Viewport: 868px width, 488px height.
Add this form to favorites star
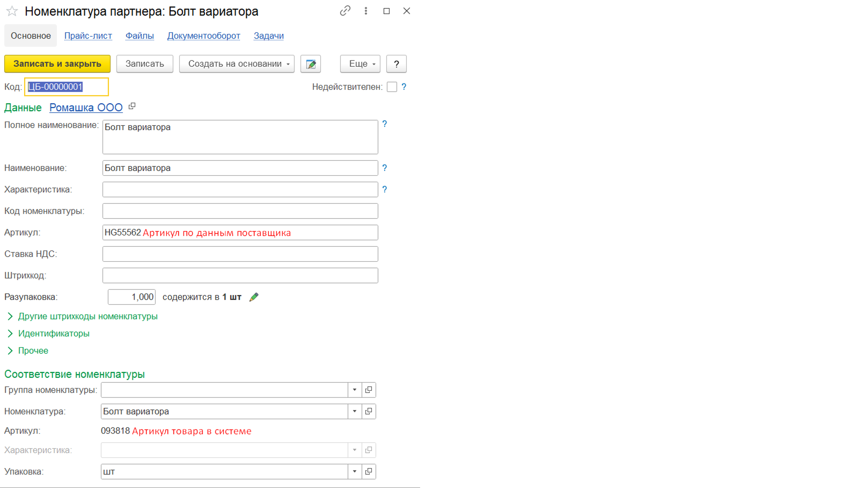[x=12, y=11]
